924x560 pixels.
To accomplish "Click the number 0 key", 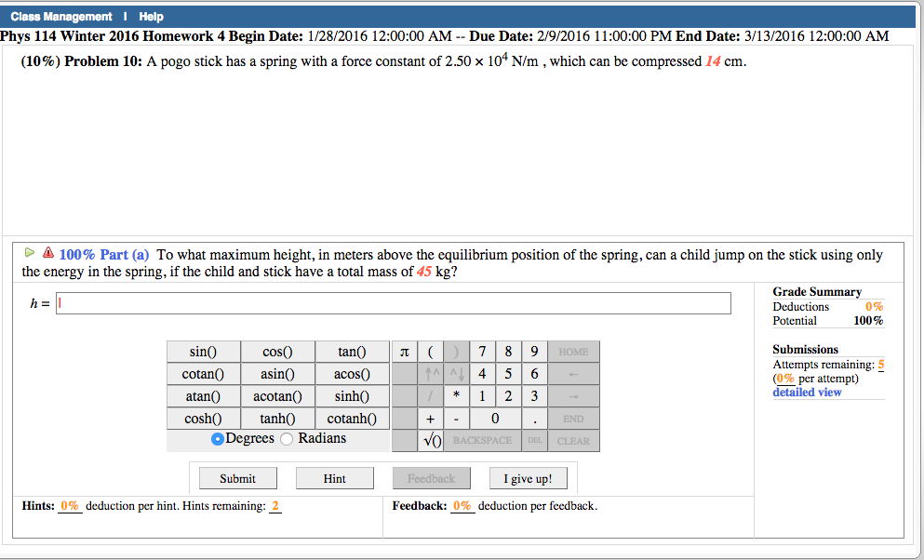I will 495,419.
